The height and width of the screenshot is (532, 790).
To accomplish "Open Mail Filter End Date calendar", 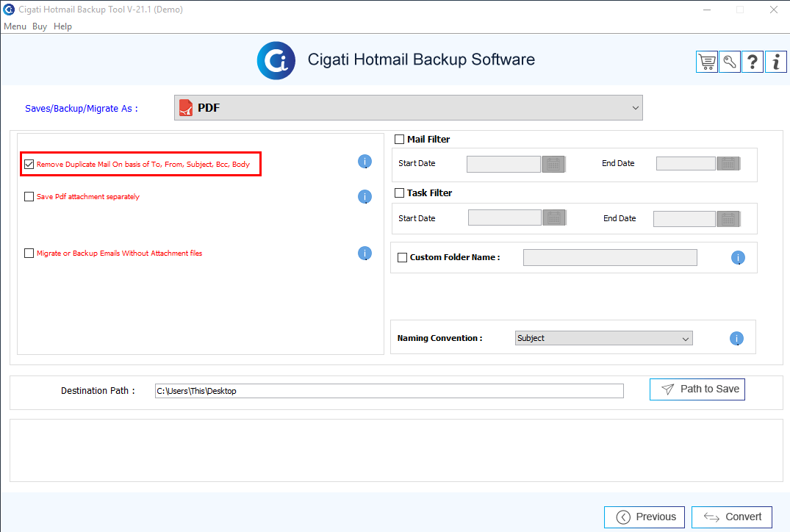I will (x=728, y=164).
